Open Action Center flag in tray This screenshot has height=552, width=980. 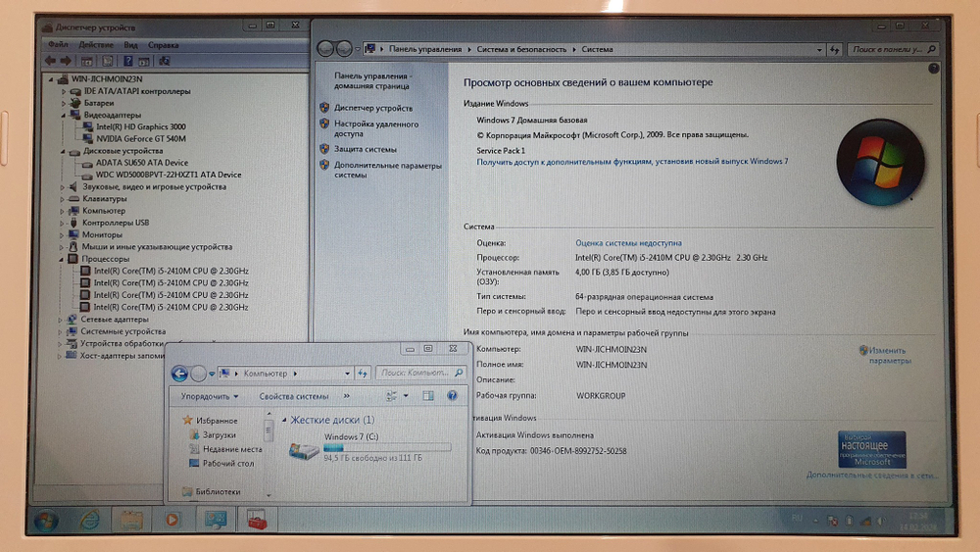click(832, 521)
